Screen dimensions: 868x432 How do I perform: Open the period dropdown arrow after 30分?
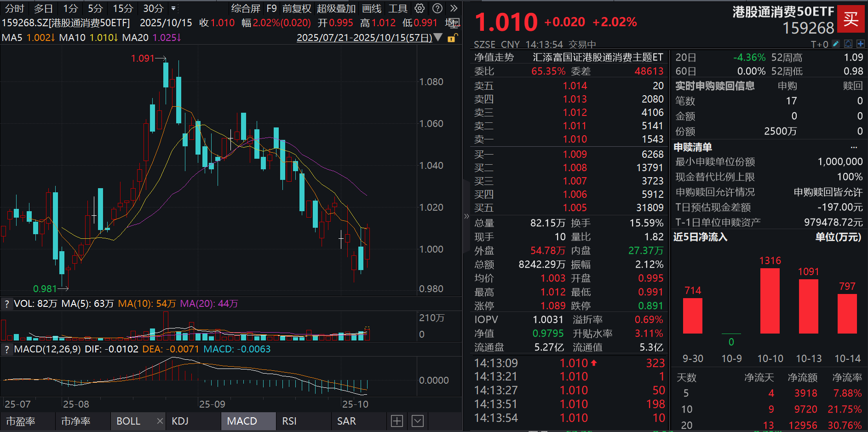173,8
